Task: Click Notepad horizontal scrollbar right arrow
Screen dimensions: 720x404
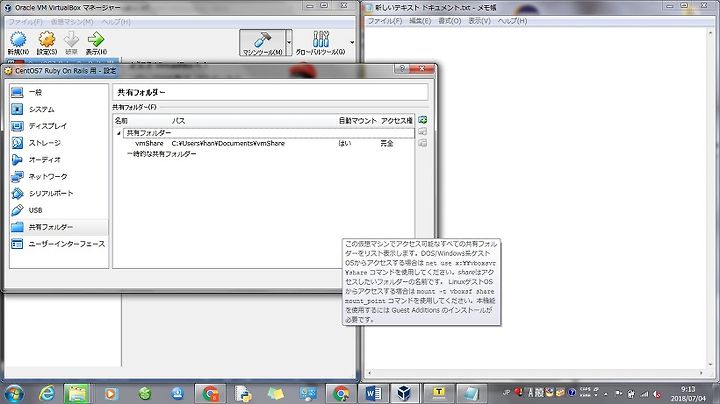Action: coord(701,373)
